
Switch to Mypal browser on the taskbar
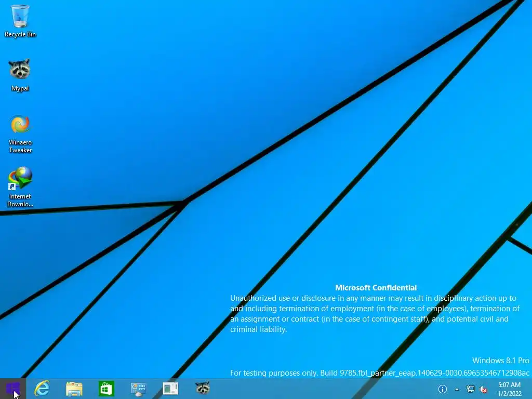(203, 388)
